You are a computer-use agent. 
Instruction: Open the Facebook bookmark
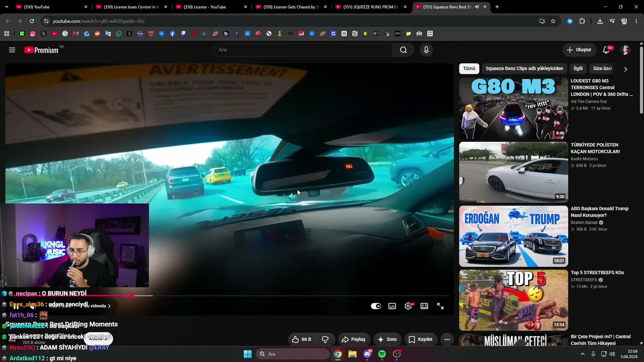[173, 34]
